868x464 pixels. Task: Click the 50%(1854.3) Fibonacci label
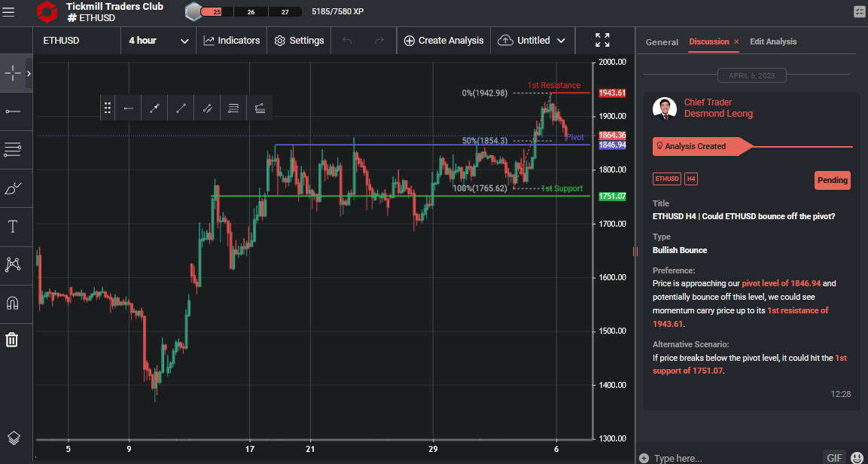484,141
